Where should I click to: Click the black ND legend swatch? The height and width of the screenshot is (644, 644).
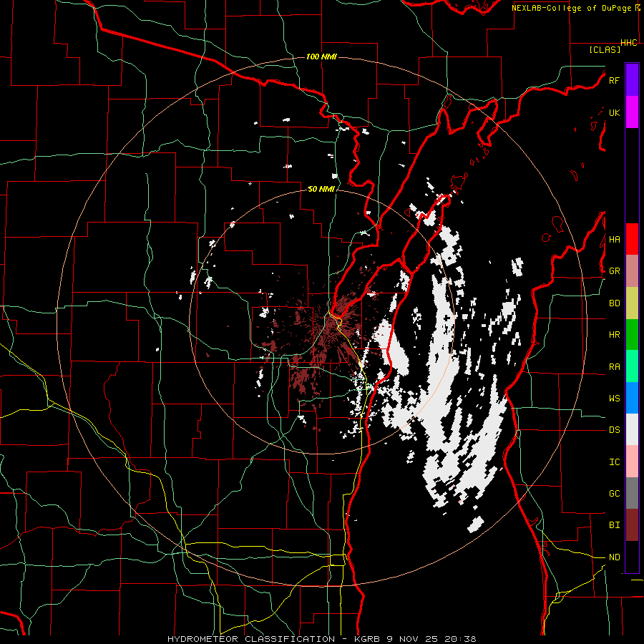[632, 557]
